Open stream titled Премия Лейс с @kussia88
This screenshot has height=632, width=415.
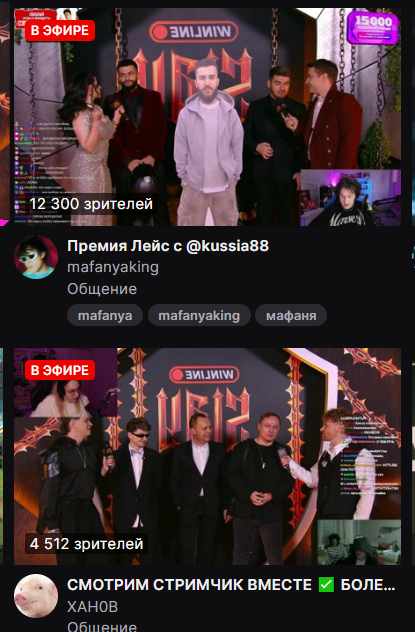tap(168, 246)
